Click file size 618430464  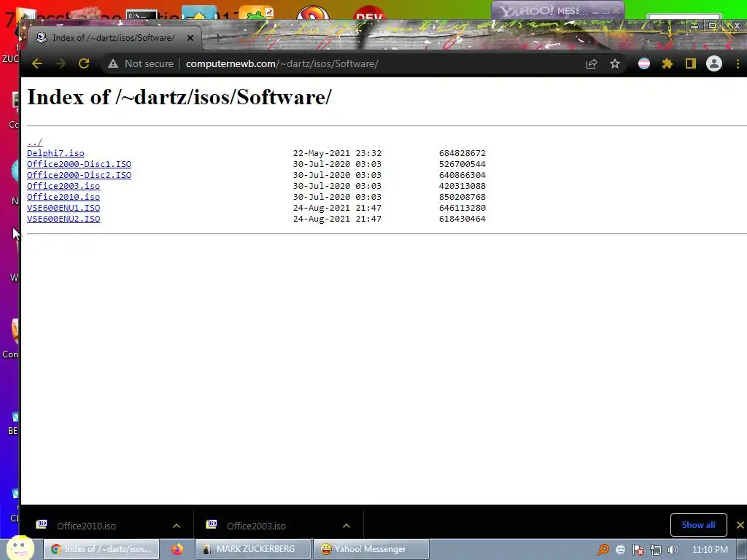(x=462, y=219)
